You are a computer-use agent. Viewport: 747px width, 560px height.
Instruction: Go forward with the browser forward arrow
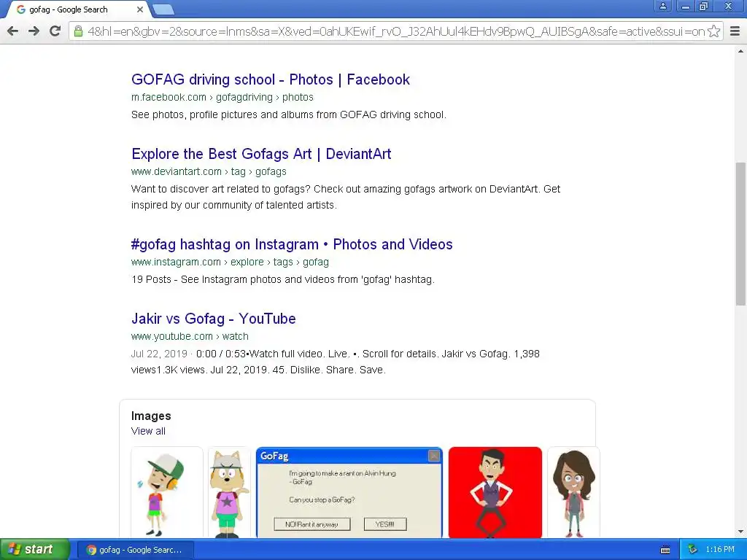(x=34, y=31)
